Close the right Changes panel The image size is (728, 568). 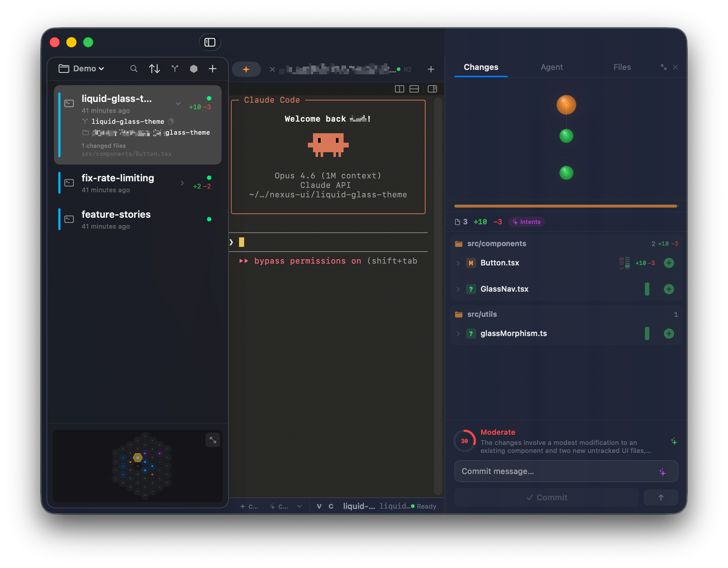coord(676,67)
